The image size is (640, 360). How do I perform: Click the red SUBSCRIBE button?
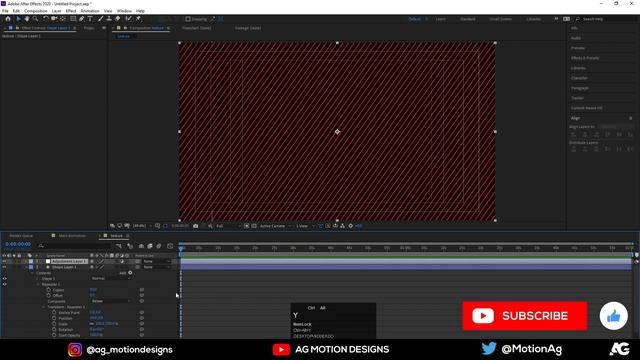point(524,316)
